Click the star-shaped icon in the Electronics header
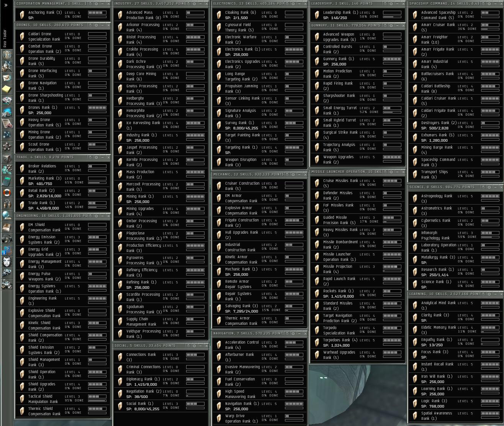 (x=287, y=3)
